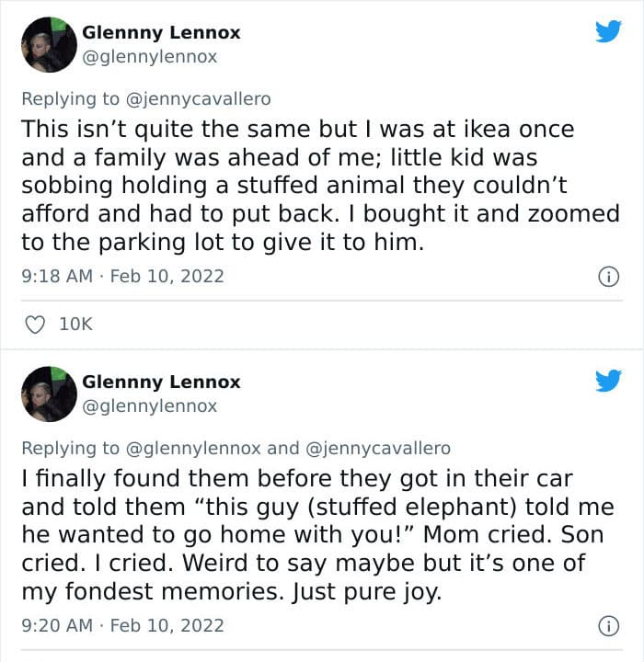The image size is (644, 662).
Task: Visit @glennylennox mention in second tweet's reply line
Action: click(x=192, y=449)
